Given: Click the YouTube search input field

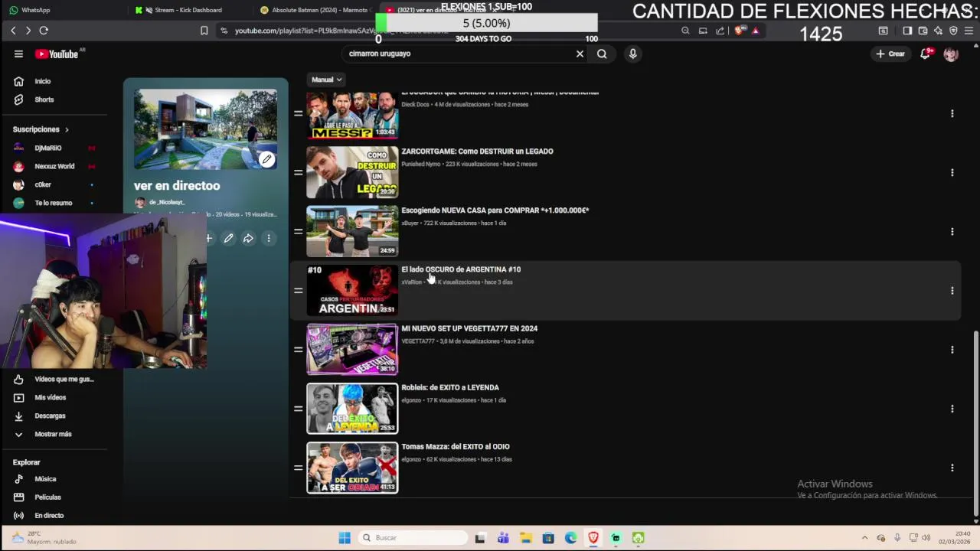Looking at the screenshot, I should [x=459, y=54].
